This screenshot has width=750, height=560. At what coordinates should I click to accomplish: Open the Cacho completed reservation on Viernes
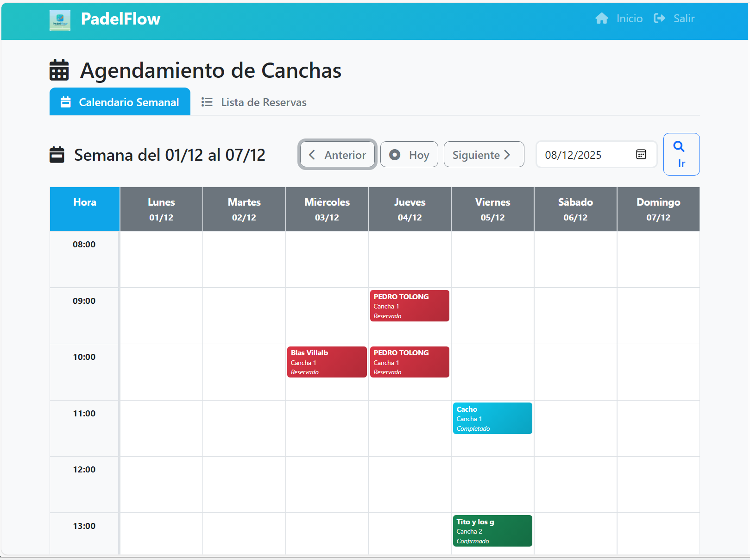pos(492,418)
